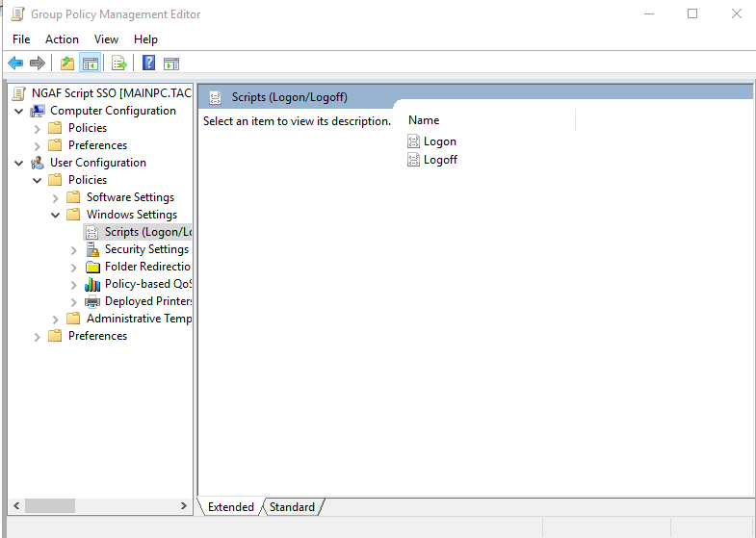Switch to the Extended tab
The width and height of the screenshot is (756, 538).
click(230, 507)
